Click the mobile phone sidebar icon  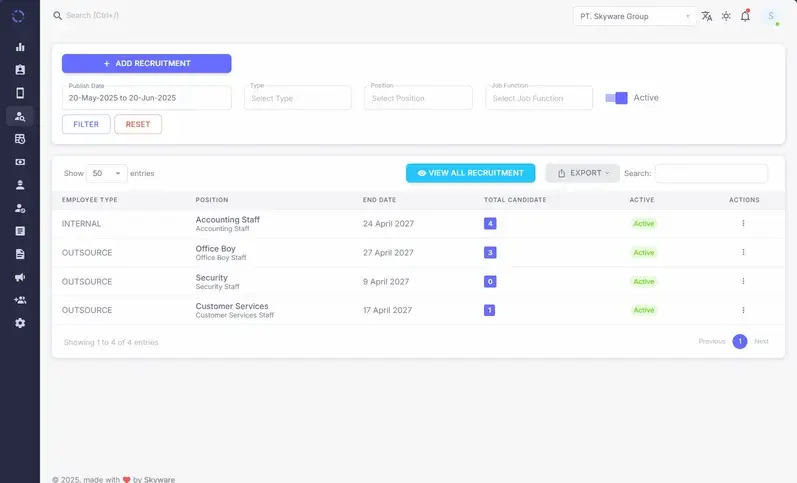click(x=20, y=93)
